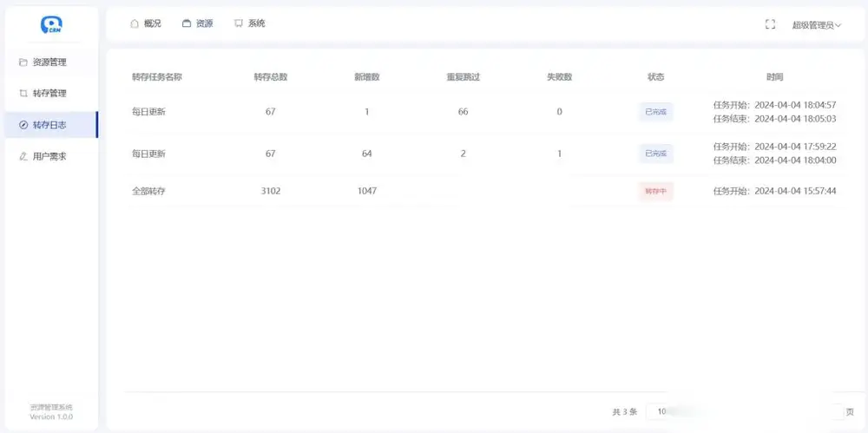Click the 重复跳过 column header

click(x=464, y=77)
